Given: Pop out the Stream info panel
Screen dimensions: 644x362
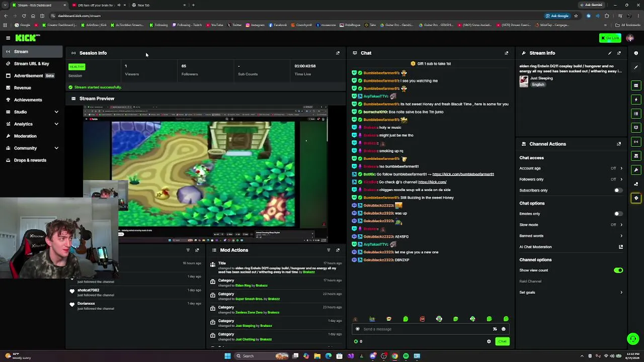Looking at the screenshot, I should click(619, 53).
